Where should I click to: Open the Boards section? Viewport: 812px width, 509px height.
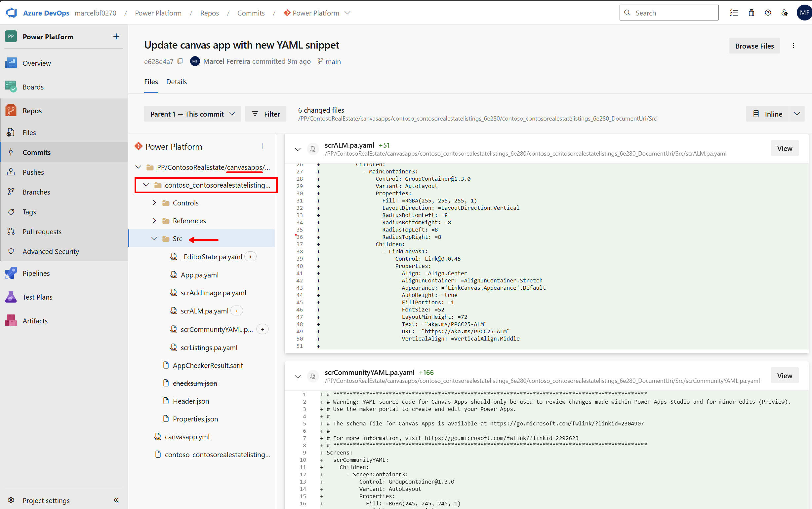click(33, 87)
